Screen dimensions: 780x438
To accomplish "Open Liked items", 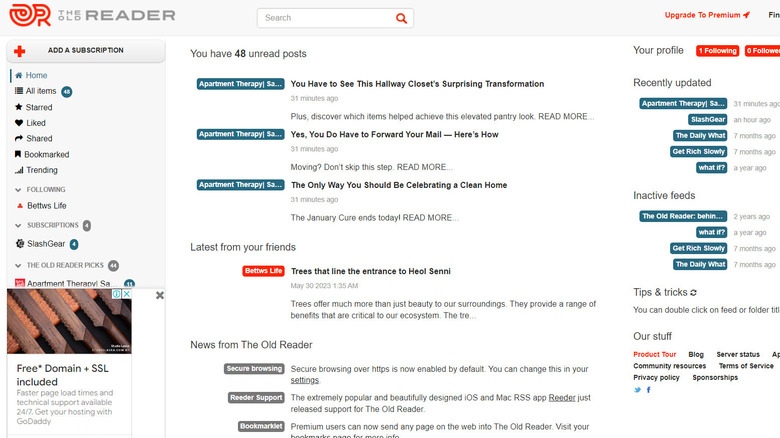I will click(36, 123).
